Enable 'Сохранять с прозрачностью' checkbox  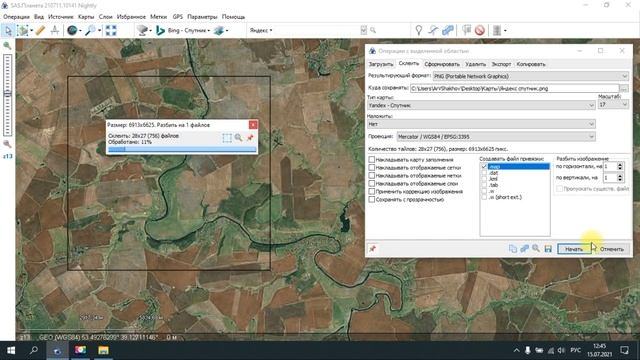(371, 200)
